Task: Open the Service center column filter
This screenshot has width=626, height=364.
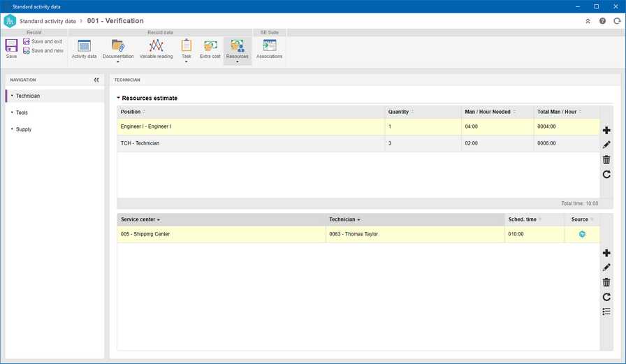Action: 159,220
